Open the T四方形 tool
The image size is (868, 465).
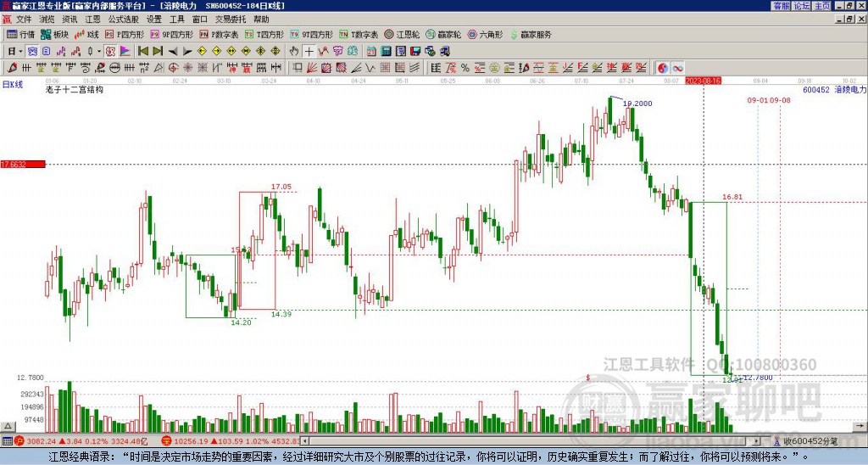264,34
